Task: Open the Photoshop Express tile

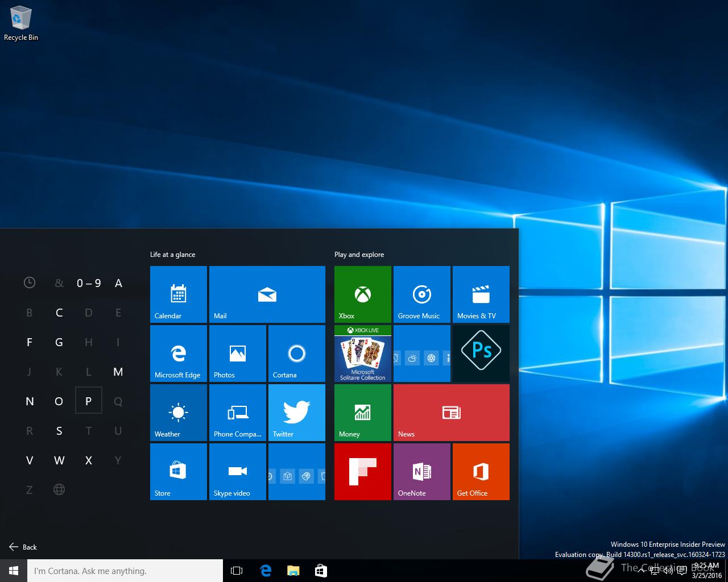Action: (x=481, y=354)
